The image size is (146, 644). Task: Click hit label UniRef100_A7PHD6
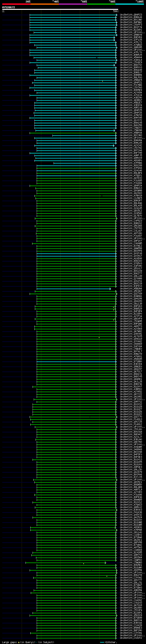(x=131, y=163)
